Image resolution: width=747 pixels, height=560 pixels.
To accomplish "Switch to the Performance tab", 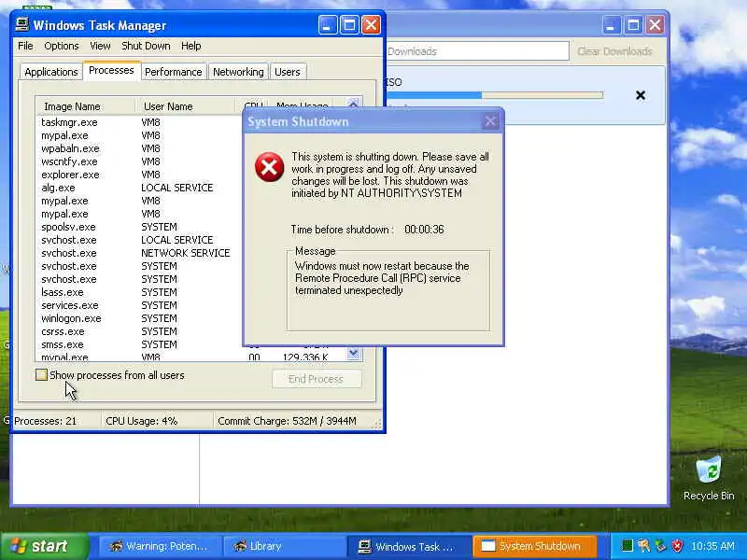I will click(x=174, y=72).
